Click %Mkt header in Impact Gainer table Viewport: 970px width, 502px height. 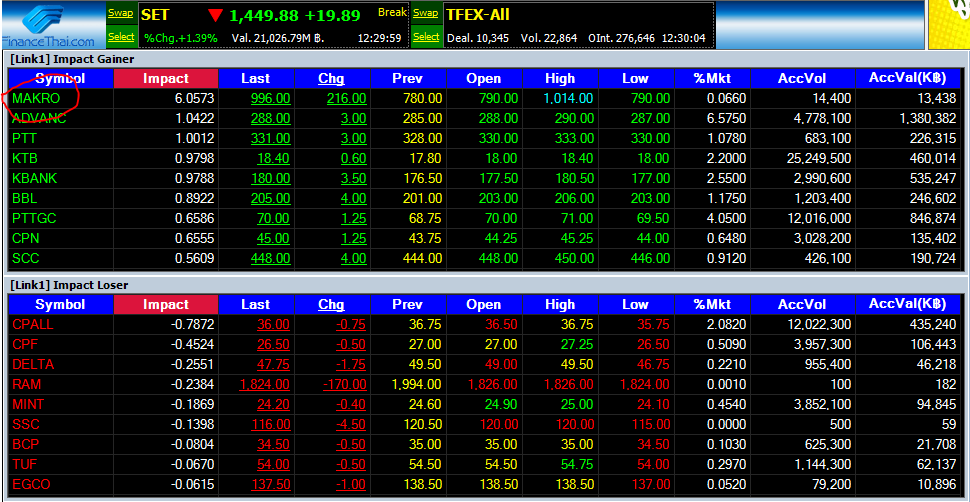pos(711,79)
